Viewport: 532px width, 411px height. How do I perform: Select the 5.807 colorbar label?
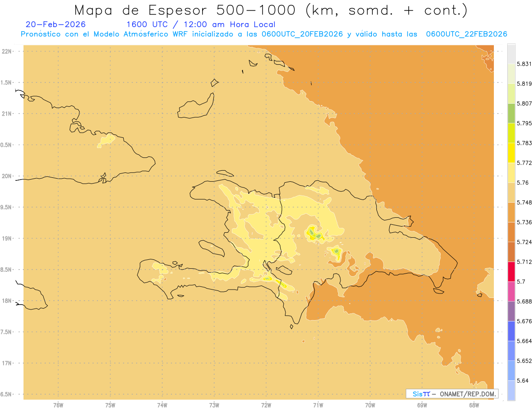[x=524, y=103]
